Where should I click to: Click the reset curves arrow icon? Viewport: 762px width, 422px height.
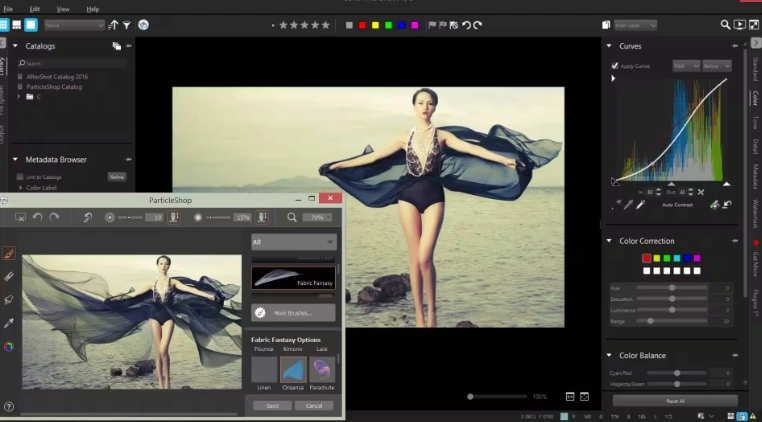point(727,205)
